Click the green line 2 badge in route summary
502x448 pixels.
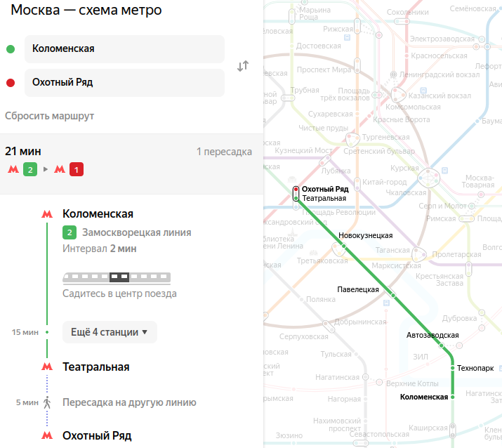[30, 169]
